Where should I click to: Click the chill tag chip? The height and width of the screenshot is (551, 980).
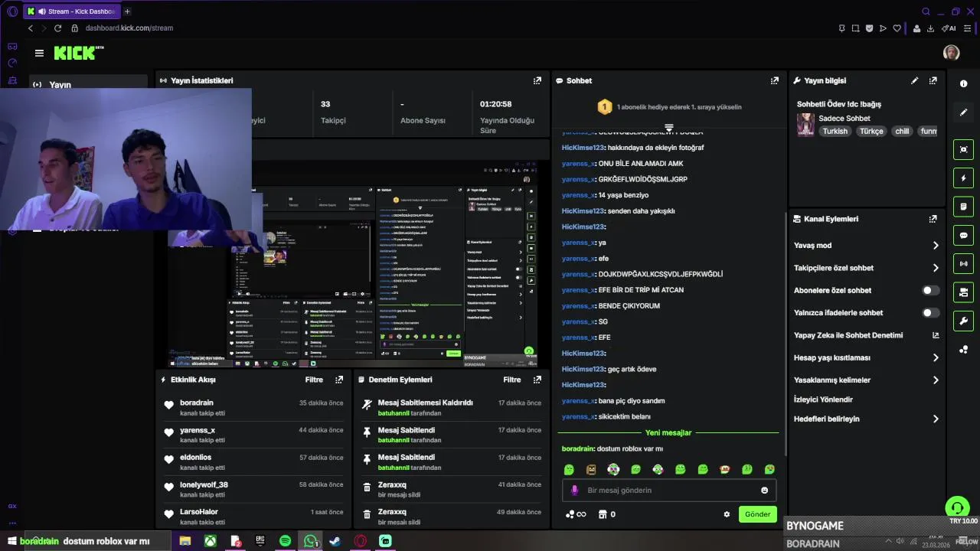point(902,131)
